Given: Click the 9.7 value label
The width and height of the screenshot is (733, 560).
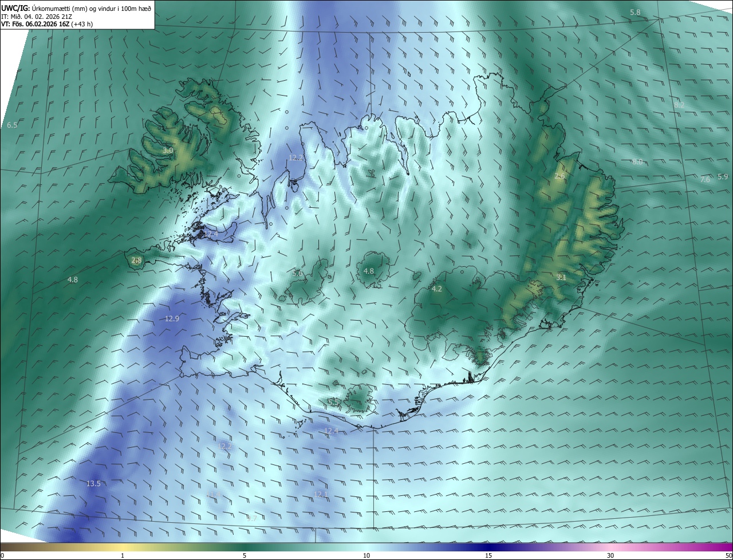Looking at the screenshot, I should [x=251, y=518].
